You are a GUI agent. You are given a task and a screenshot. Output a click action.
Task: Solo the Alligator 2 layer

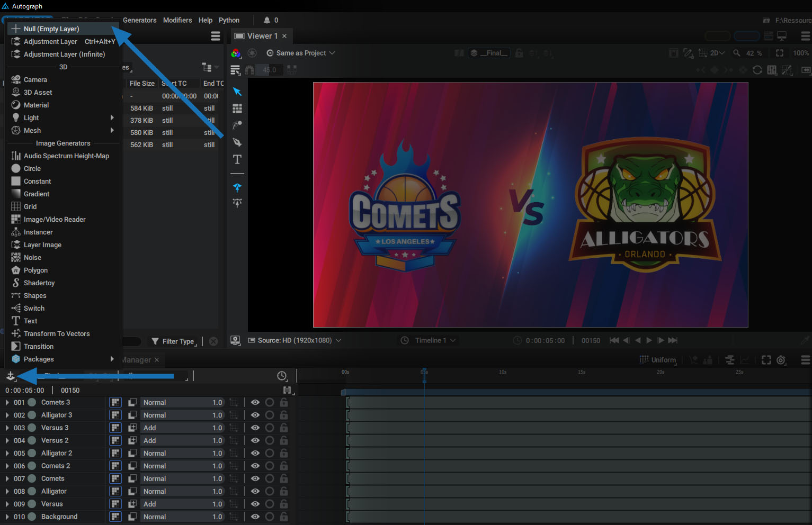[270, 453]
